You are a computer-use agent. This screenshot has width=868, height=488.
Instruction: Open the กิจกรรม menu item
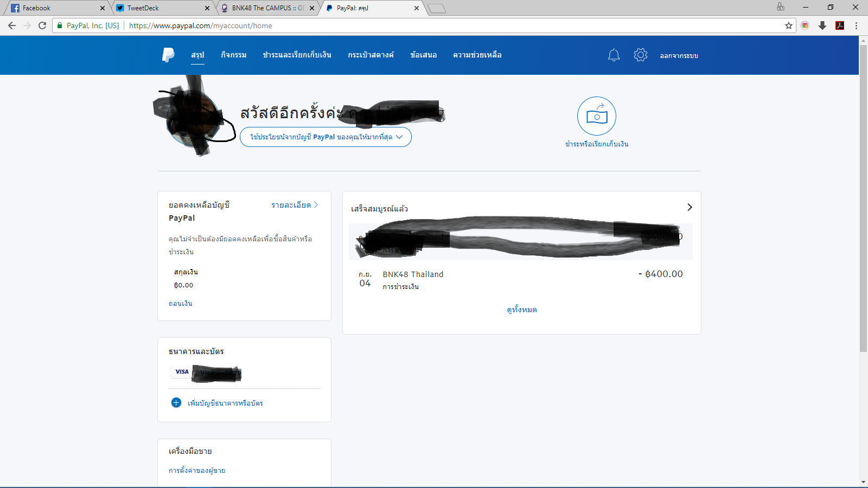click(234, 55)
